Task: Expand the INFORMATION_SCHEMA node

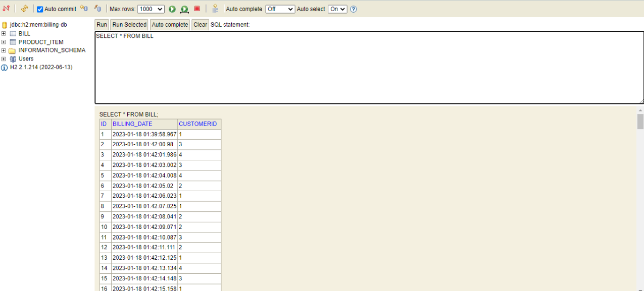Action: click(x=4, y=50)
